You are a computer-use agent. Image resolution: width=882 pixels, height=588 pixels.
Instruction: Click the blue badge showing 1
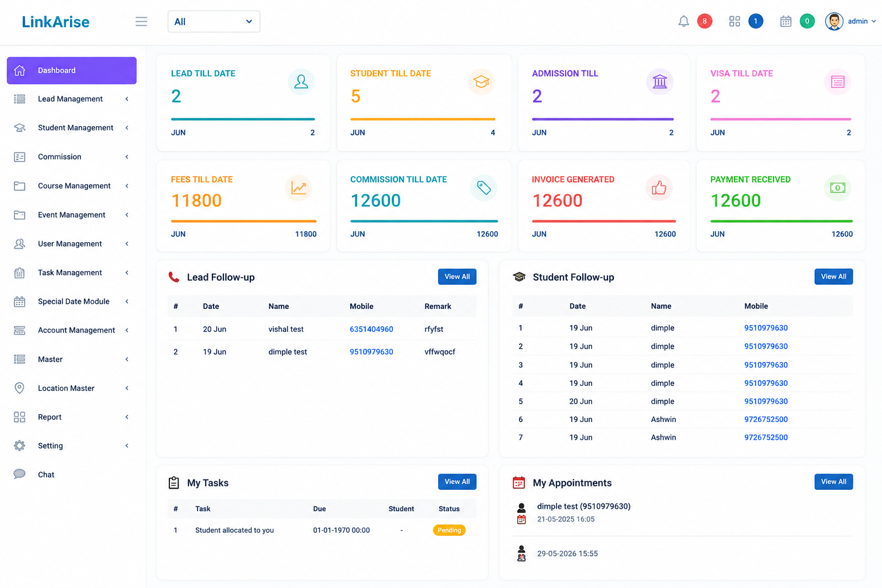click(x=756, y=21)
